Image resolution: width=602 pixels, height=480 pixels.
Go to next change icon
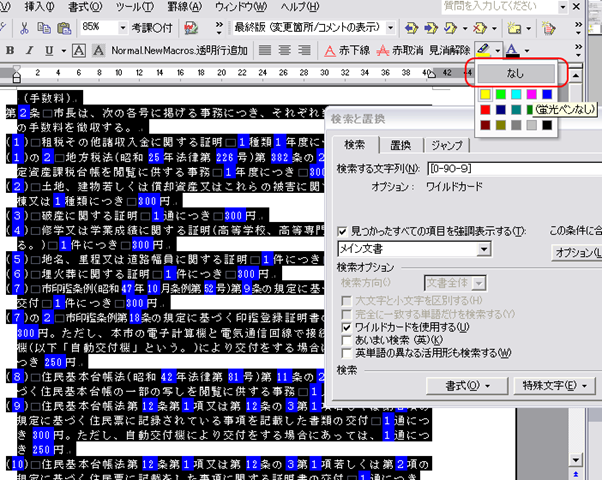click(430, 28)
